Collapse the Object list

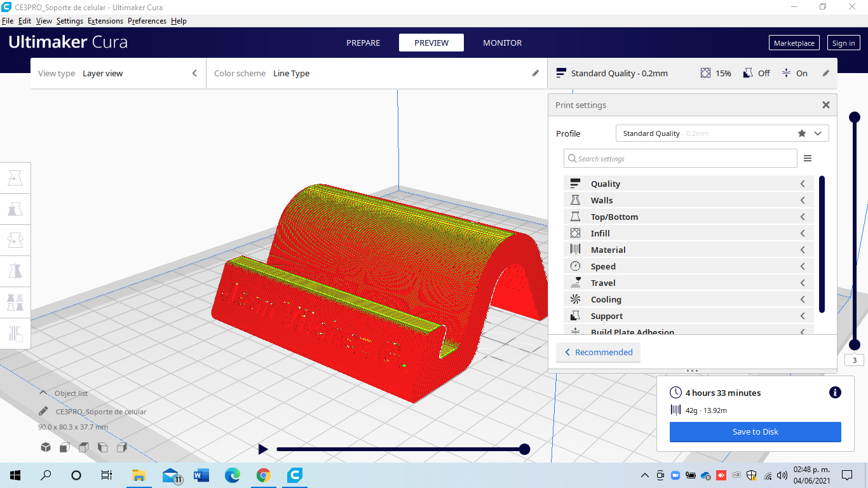point(43,393)
